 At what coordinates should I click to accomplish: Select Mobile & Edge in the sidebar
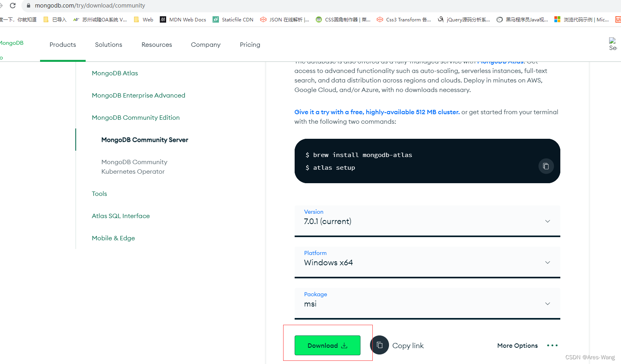coord(113,238)
